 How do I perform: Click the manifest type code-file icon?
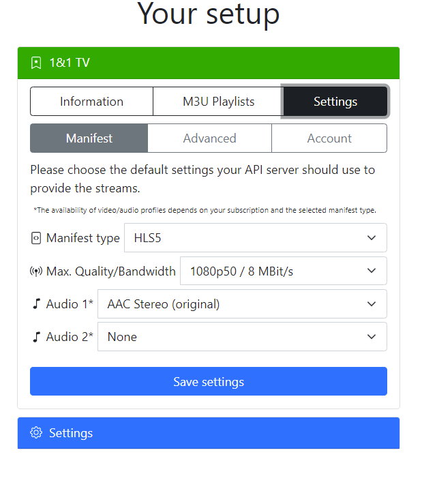pos(36,238)
